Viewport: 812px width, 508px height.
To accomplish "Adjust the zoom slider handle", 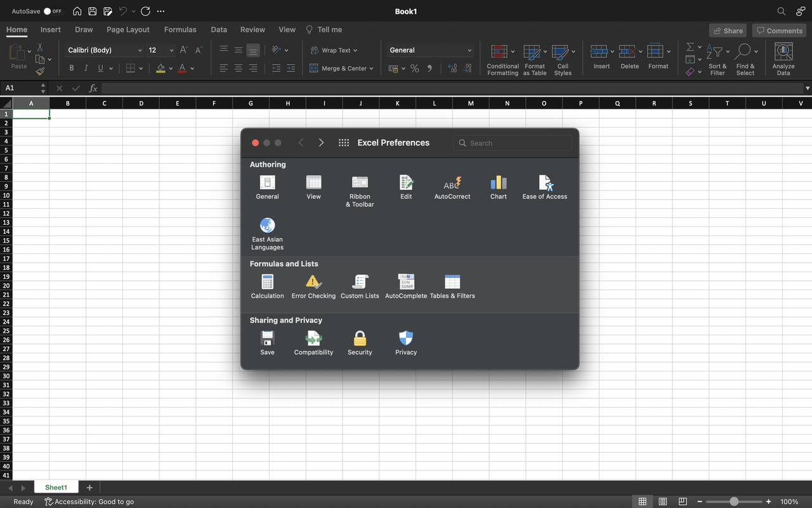I will (734, 502).
